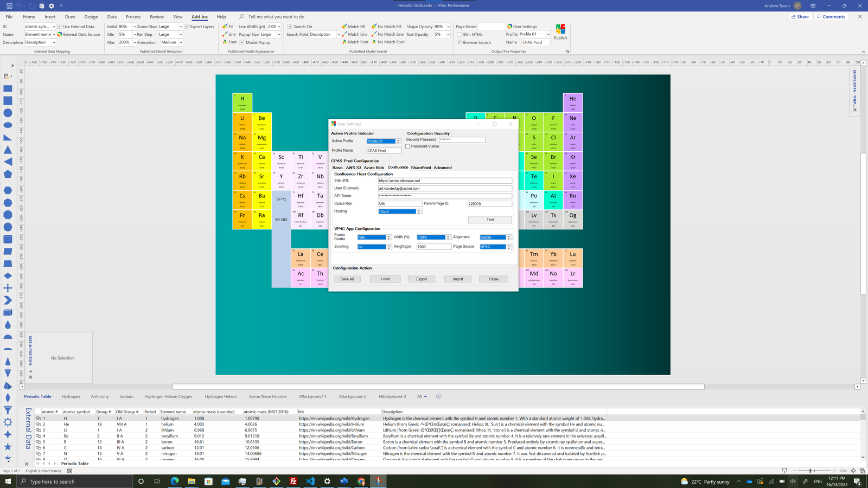Click the Match Fill icon
Viewport: 868px width, 488px height.
pos(344,26)
